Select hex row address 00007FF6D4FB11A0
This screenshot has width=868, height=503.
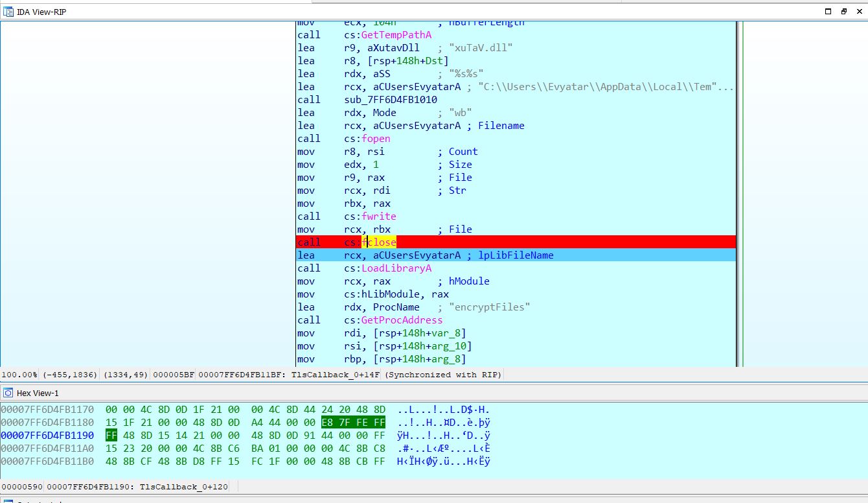(x=47, y=449)
